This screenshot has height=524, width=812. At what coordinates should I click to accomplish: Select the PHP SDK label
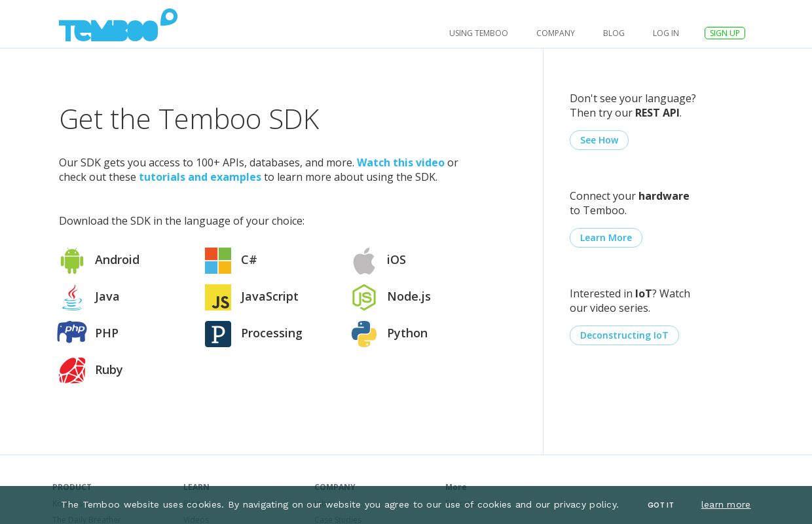pyautogui.click(x=107, y=333)
